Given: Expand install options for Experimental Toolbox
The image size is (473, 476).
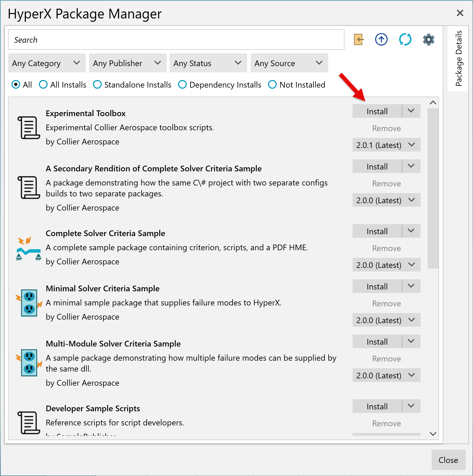Looking at the screenshot, I should (x=411, y=111).
